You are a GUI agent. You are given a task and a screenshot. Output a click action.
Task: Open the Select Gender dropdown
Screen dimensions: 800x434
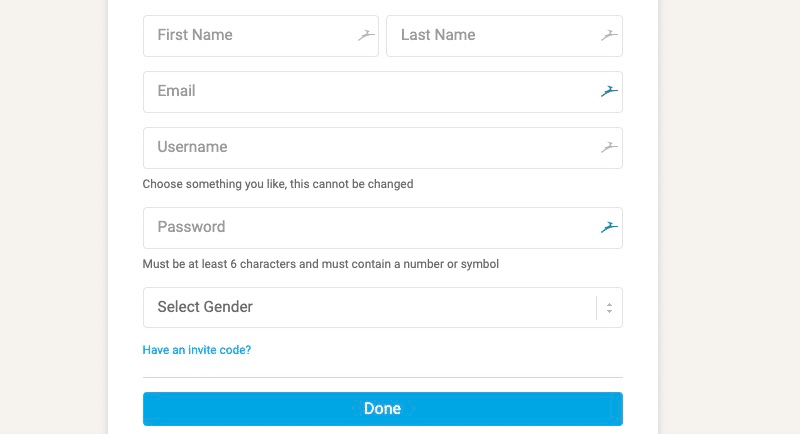(x=383, y=308)
